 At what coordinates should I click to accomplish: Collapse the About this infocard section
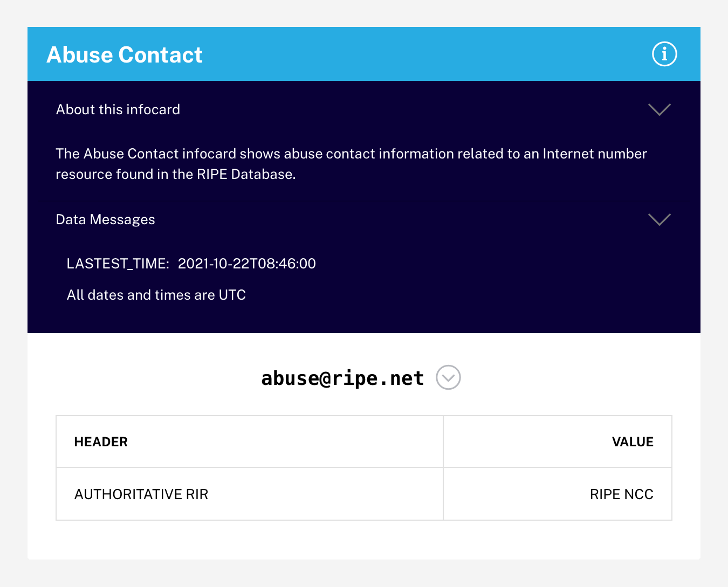pyautogui.click(x=659, y=109)
